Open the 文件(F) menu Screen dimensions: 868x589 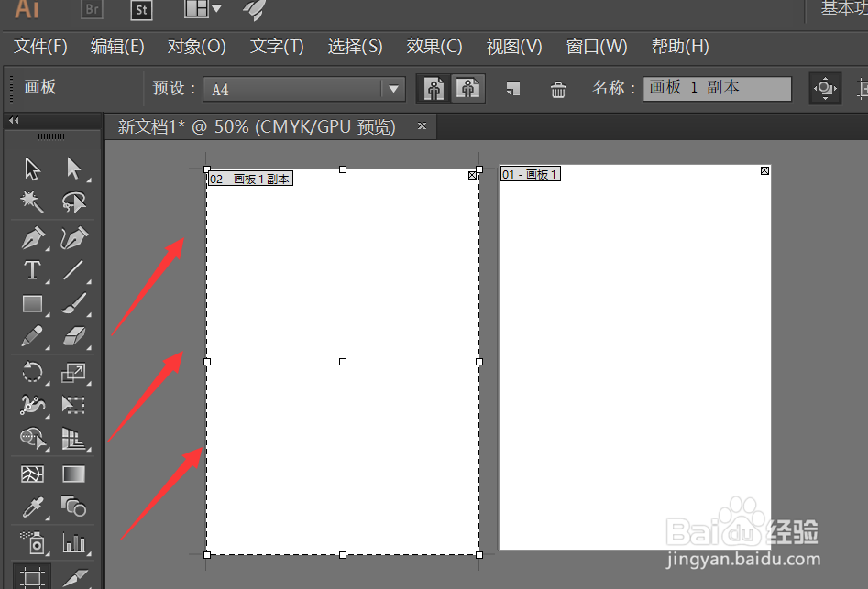pyautogui.click(x=40, y=47)
